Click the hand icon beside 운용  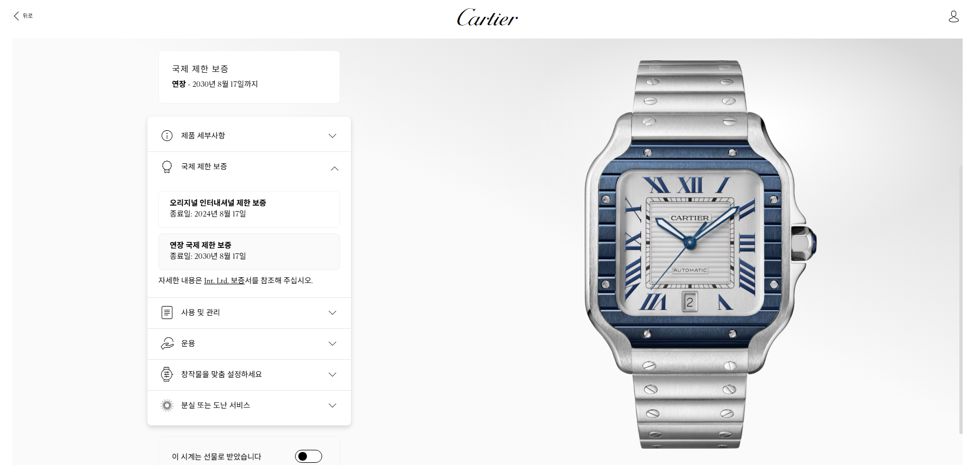coord(167,343)
